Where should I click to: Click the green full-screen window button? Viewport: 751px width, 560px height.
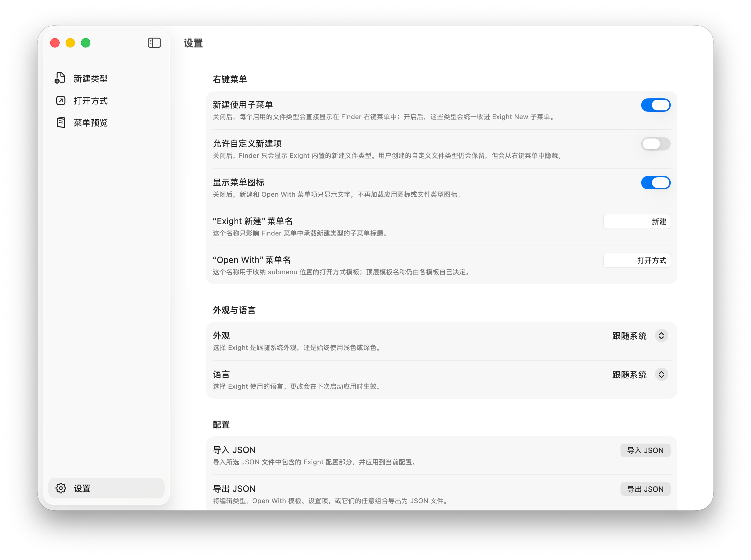point(86,43)
